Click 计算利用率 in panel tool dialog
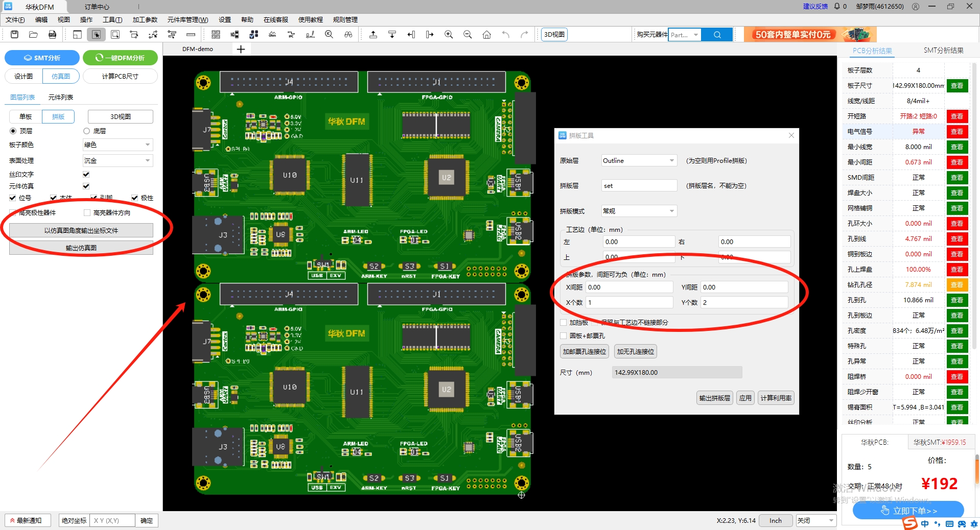980x530 pixels. coord(776,398)
